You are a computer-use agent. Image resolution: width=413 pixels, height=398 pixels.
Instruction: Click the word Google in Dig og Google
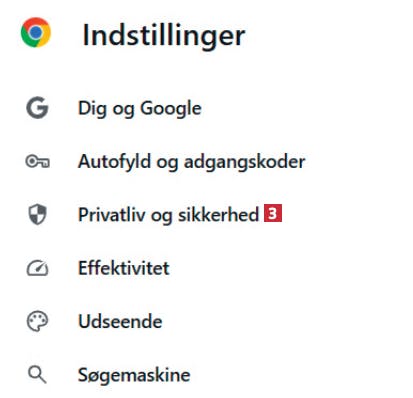point(171,108)
